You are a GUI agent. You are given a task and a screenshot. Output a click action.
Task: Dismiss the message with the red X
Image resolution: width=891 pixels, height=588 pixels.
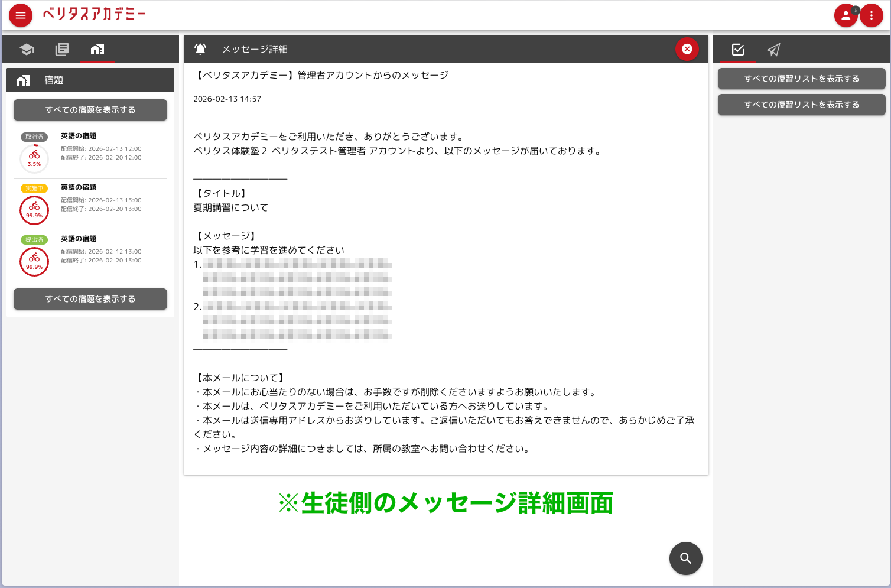coord(687,49)
